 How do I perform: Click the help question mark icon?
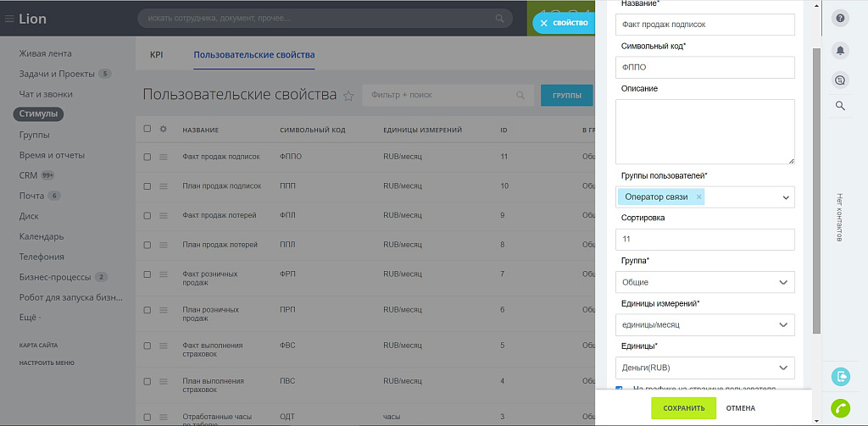click(840, 19)
